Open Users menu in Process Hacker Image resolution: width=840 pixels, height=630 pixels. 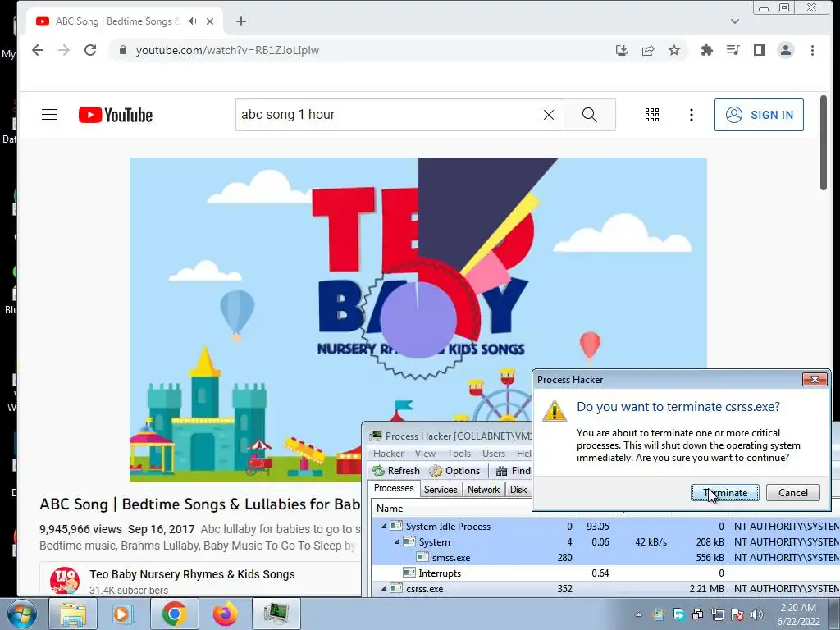[x=493, y=453]
